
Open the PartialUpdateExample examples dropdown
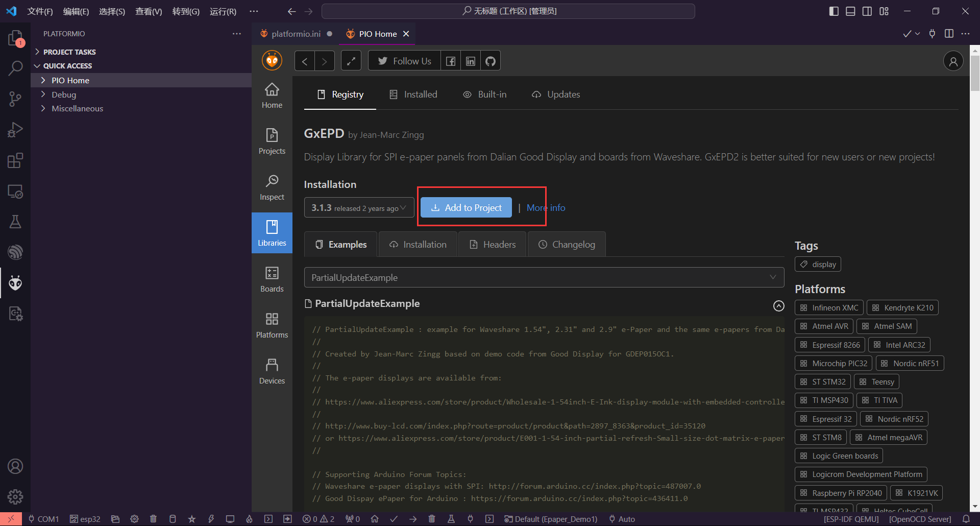coord(544,277)
